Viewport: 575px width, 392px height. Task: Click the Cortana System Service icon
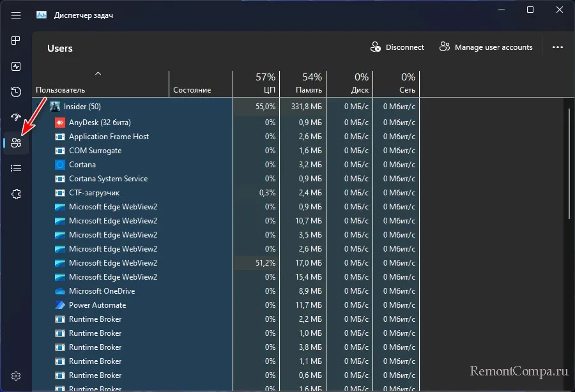pyautogui.click(x=60, y=179)
